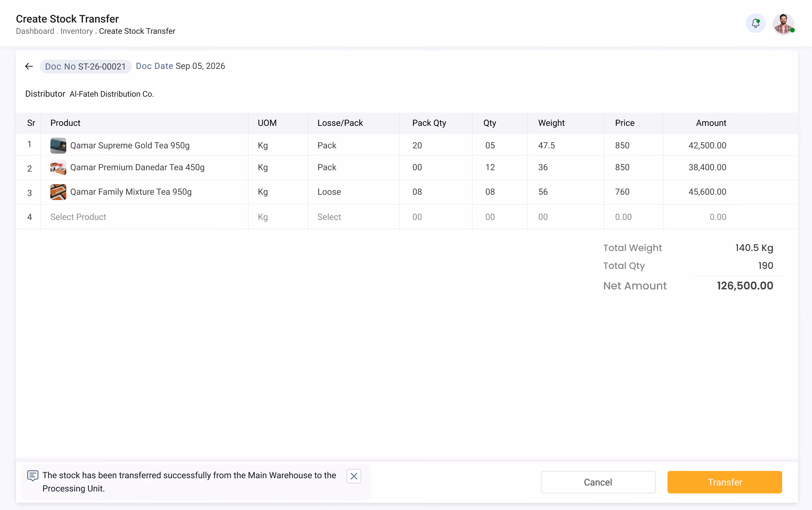
Task: Open UOM Kg for Qamar Family Mixture Tea
Action: click(263, 192)
